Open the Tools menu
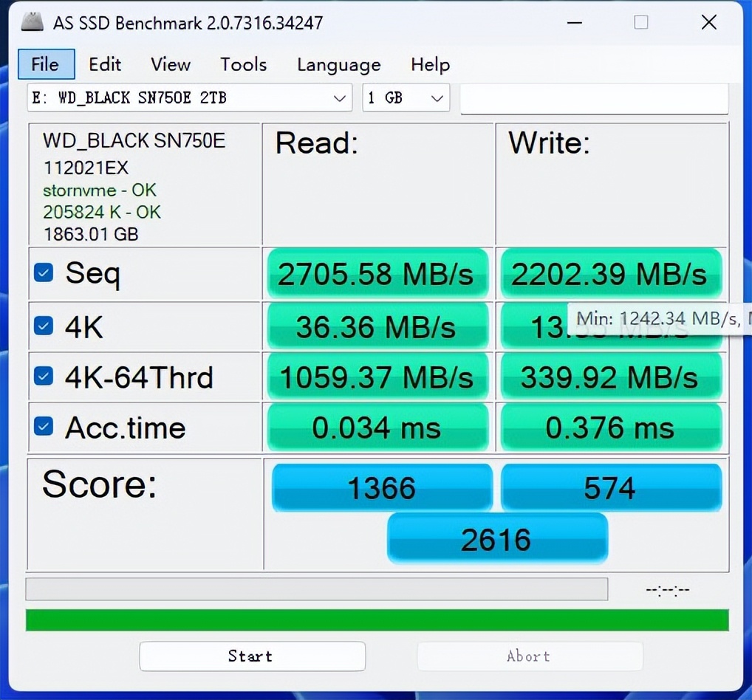Screen dimensions: 752x700 coord(243,64)
